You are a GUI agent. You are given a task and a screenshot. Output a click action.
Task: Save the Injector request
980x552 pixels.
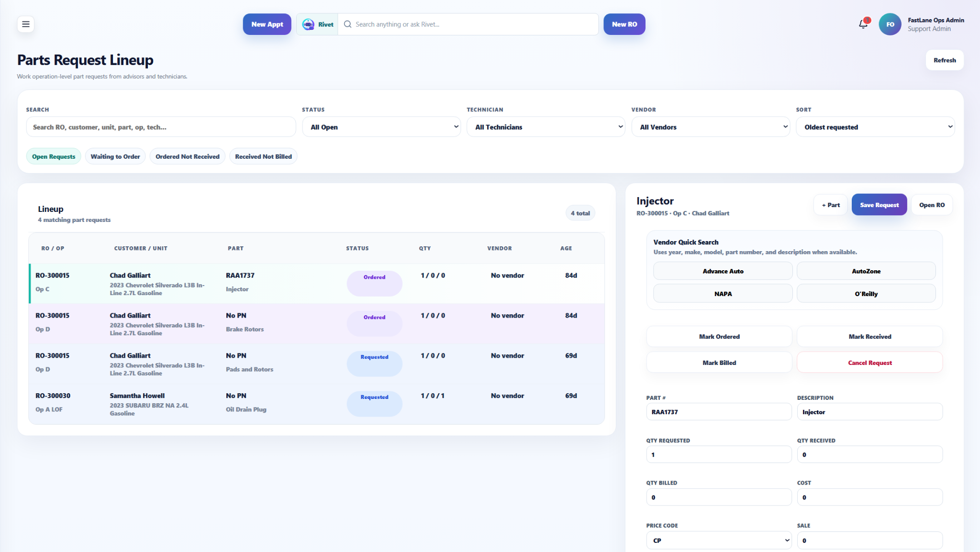point(880,205)
